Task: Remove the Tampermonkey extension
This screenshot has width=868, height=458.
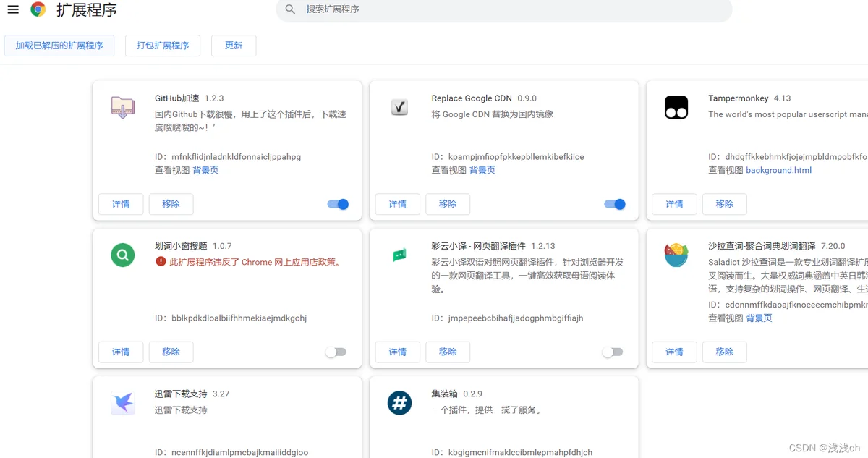Action: pos(725,204)
